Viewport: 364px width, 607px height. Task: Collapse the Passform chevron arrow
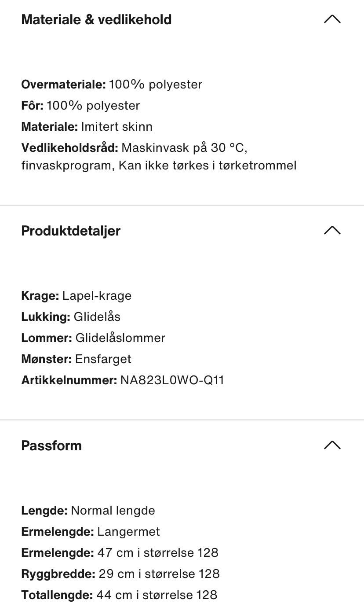pyautogui.click(x=332, y=445)
